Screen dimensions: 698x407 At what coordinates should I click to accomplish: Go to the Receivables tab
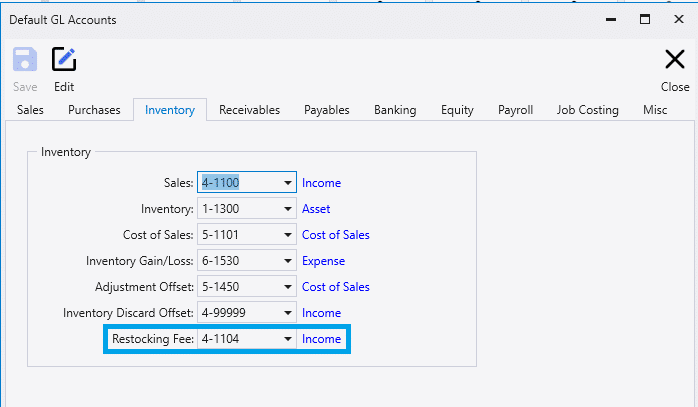(249, 110)
